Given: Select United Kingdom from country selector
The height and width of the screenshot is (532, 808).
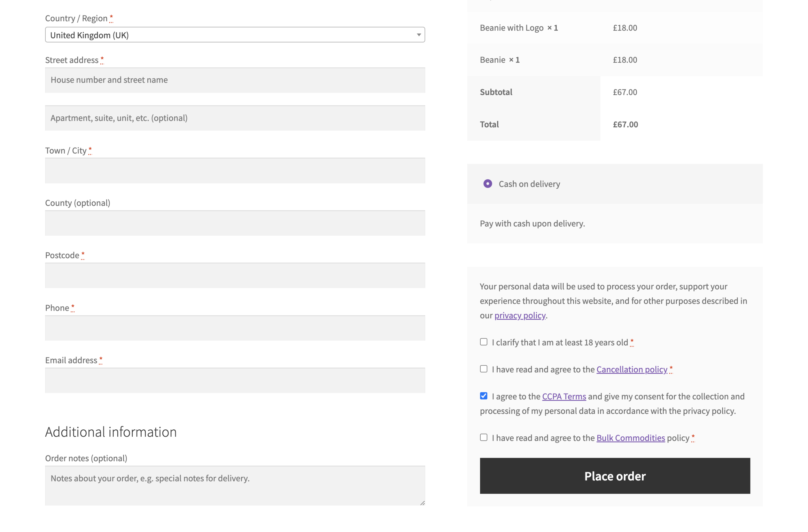Looking at the screenshot, I should 235,34.
